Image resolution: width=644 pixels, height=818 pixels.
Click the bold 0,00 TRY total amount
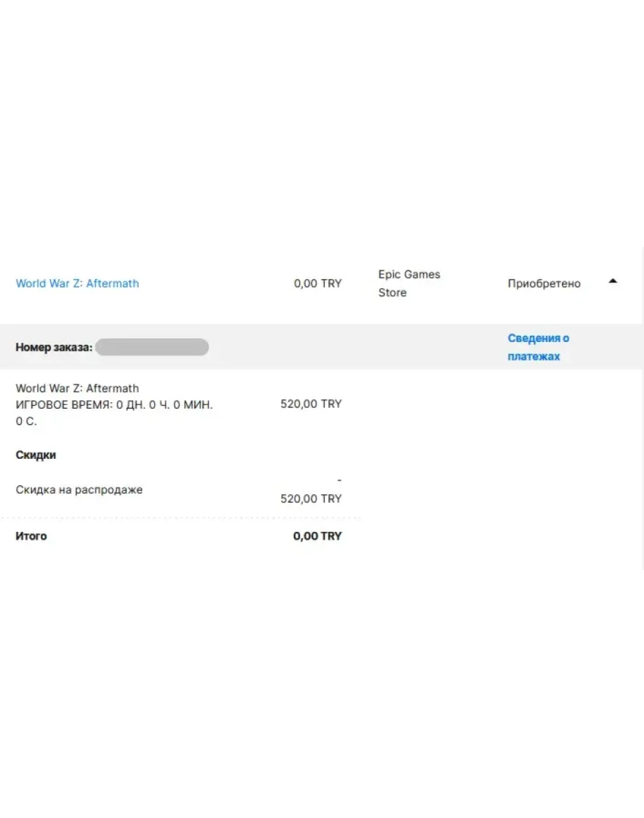[317, 536]
